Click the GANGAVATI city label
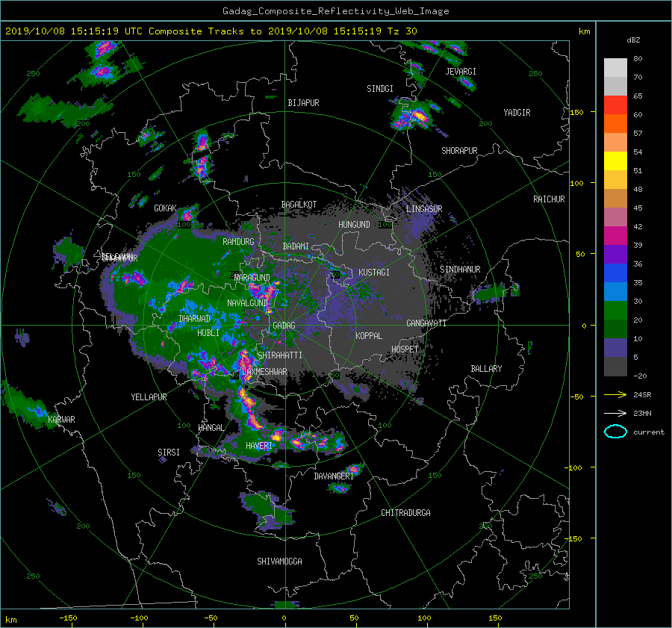The image size is (672, 628). click(426, 323)
